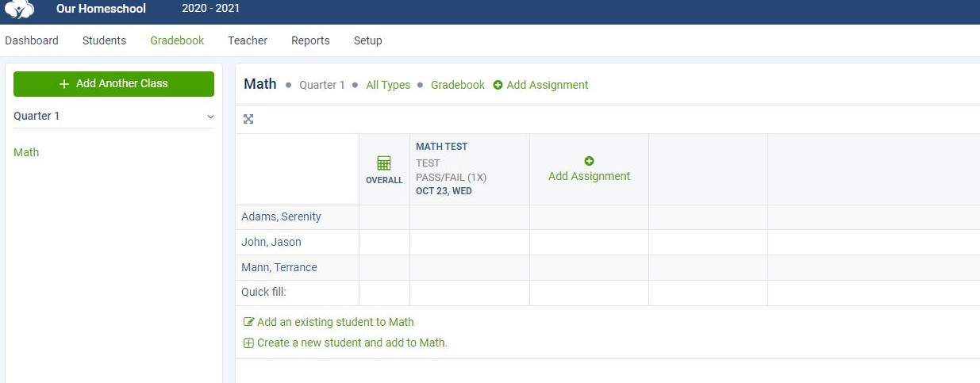
Task: Click the Math Test grade cell for John, Jason
Action: (470, 243)
